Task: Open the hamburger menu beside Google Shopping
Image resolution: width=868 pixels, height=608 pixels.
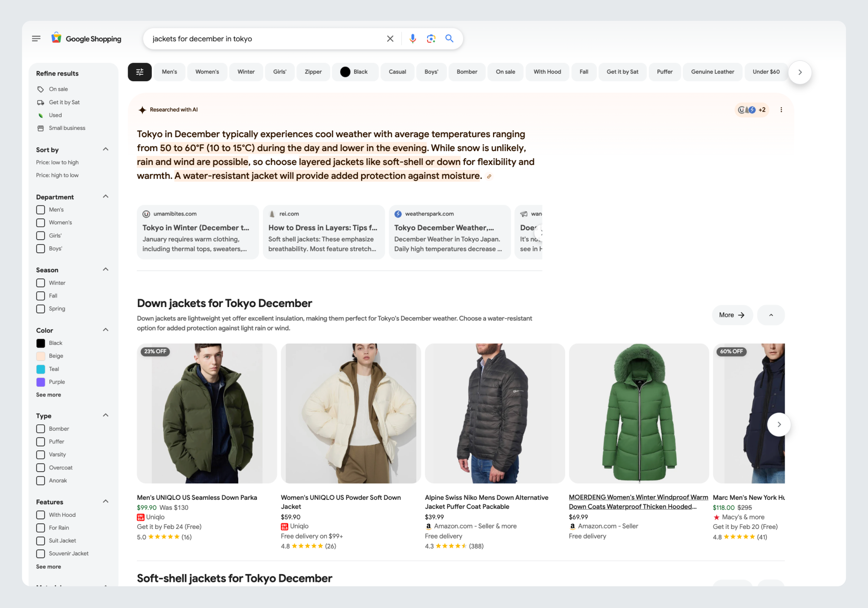Action: [36, 39]
